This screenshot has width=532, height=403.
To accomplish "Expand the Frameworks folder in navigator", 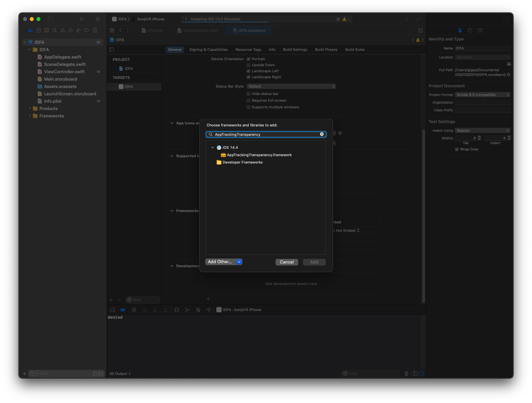I will tap(30, 116).
